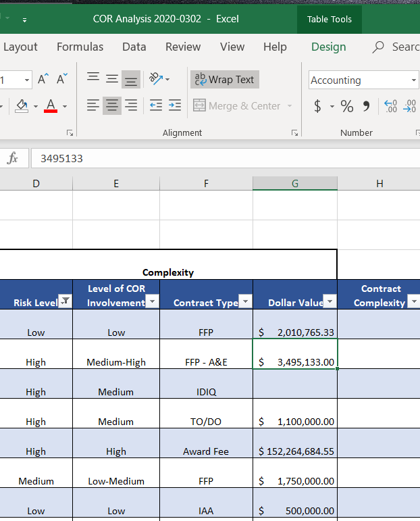Select column D header
420x521 pixels.
36,183
